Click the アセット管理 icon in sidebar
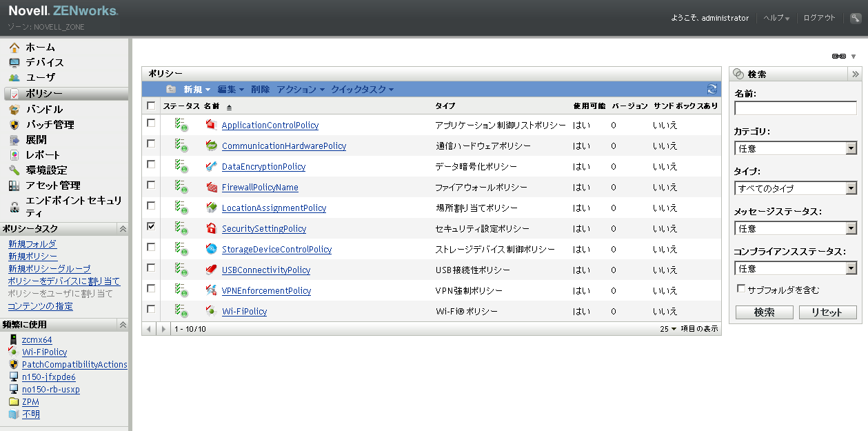Screen dimensions: 868x431 click(14, 186)
